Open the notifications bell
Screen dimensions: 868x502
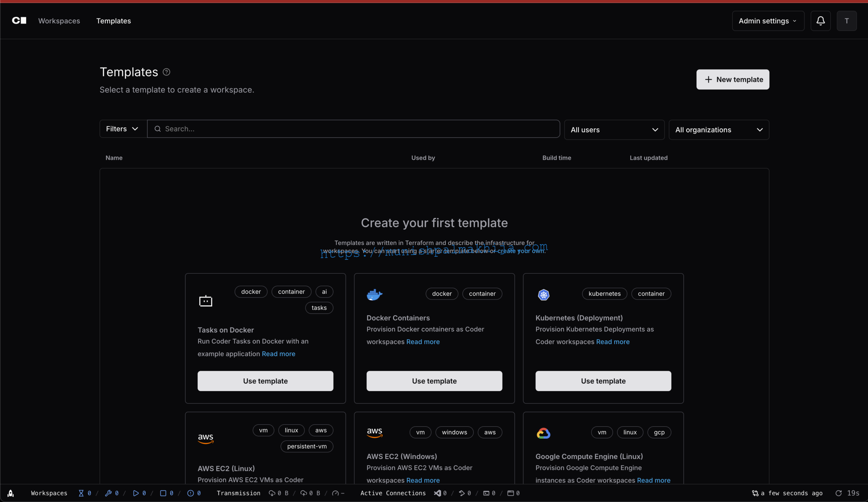820,21
